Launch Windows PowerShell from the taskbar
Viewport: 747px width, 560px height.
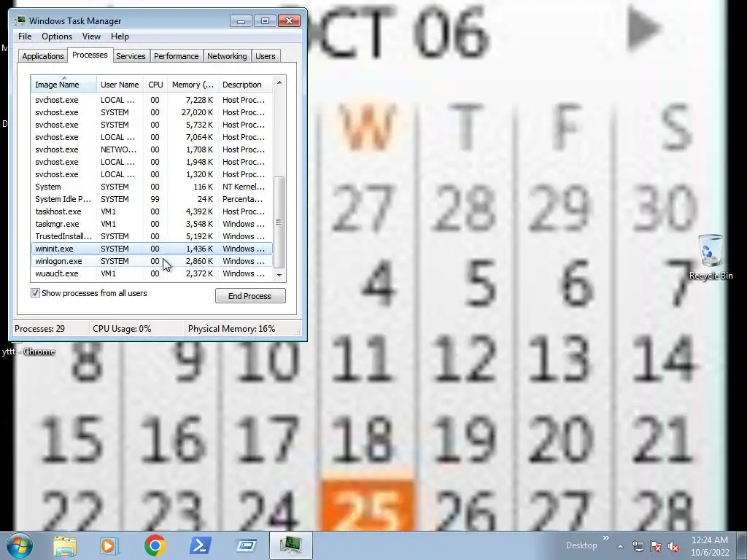(201, 545)
